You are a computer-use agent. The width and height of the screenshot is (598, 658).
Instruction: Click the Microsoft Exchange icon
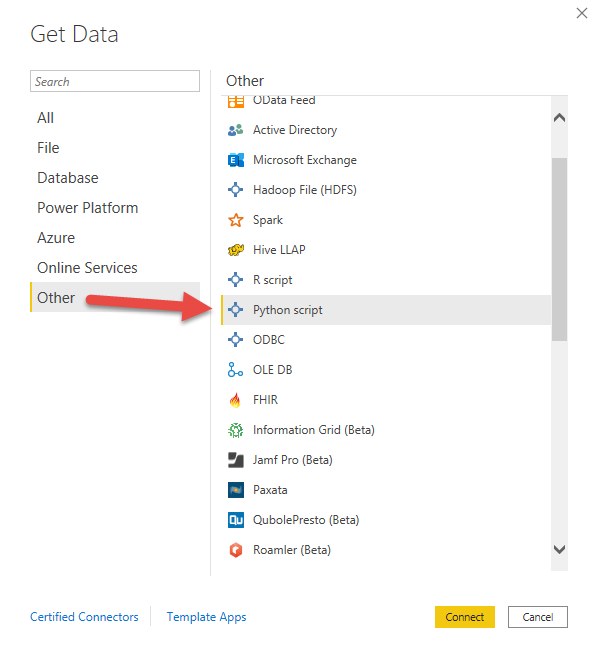(x=235, y=160)
